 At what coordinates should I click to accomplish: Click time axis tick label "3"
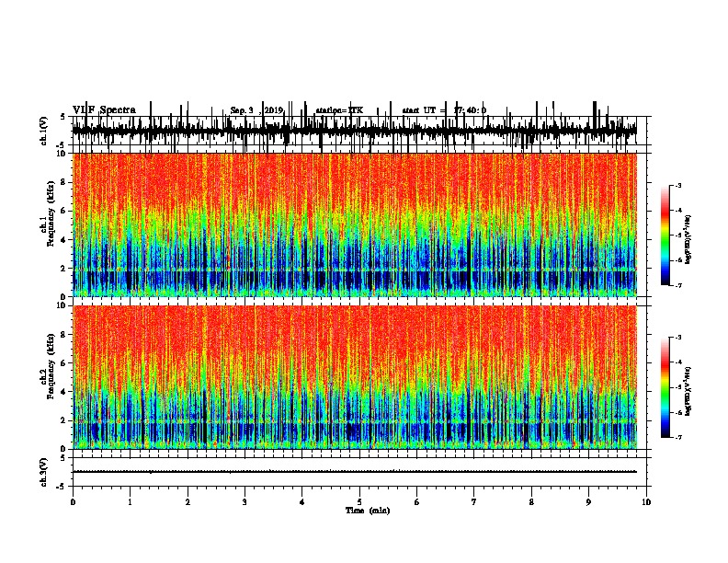[245, 502]
